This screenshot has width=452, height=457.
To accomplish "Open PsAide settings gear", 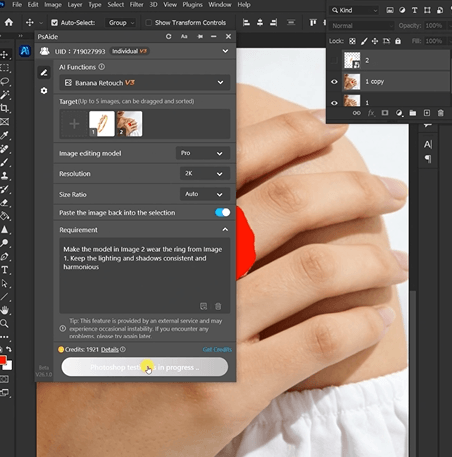I will tap(44, 91).
